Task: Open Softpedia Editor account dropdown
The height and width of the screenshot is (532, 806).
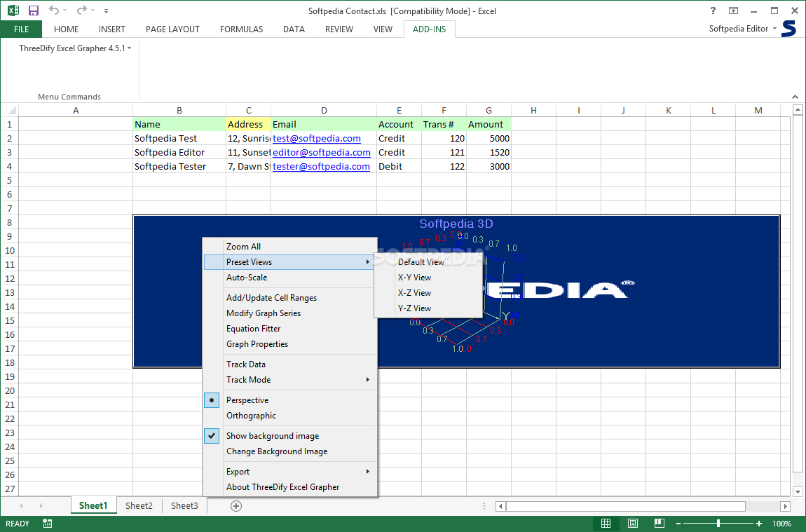Action: click(x=743, y=29)
